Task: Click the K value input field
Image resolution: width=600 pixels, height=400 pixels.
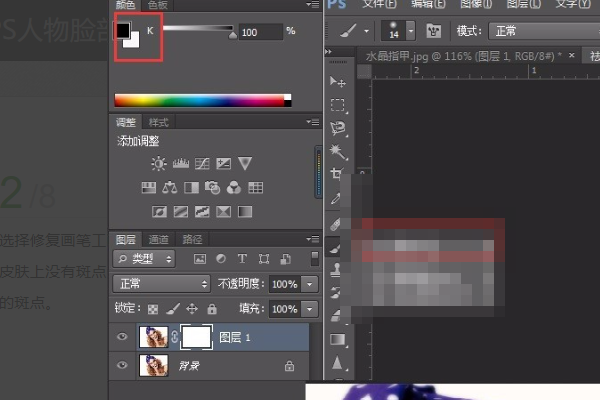Action: point(260,32)
